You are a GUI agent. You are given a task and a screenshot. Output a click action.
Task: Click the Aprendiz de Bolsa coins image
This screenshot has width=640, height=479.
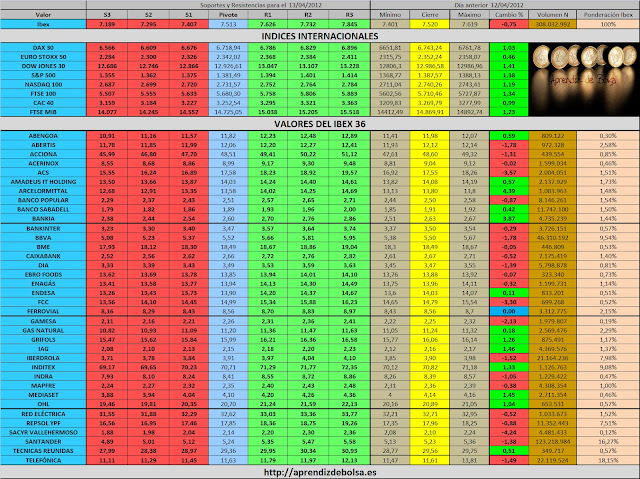tap(584, 80)
